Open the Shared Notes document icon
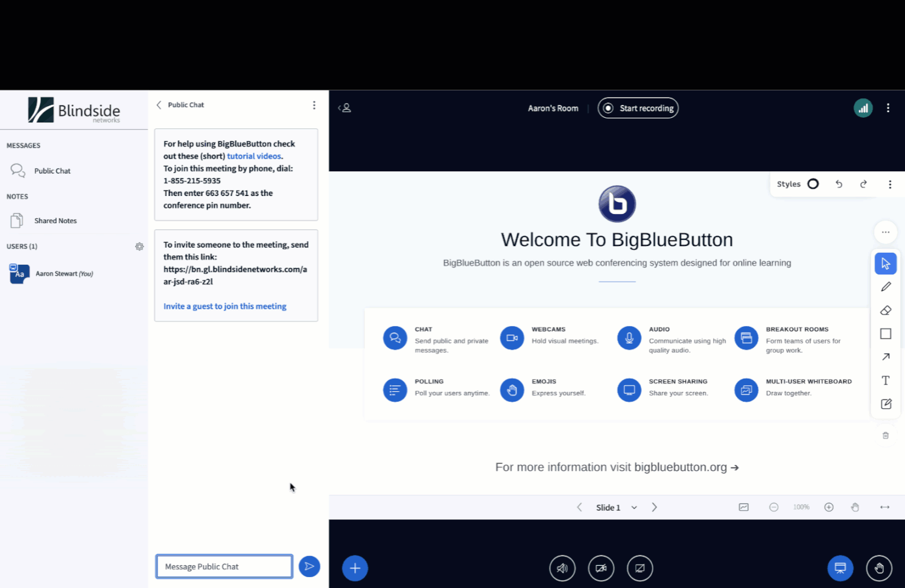The height and width of the screenshot is (588, 905). [17, 221]
